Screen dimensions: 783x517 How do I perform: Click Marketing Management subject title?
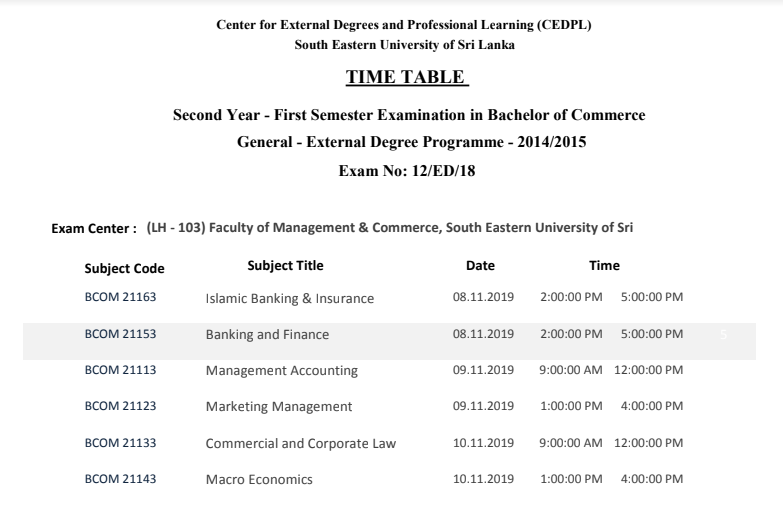tap(279, 407)
